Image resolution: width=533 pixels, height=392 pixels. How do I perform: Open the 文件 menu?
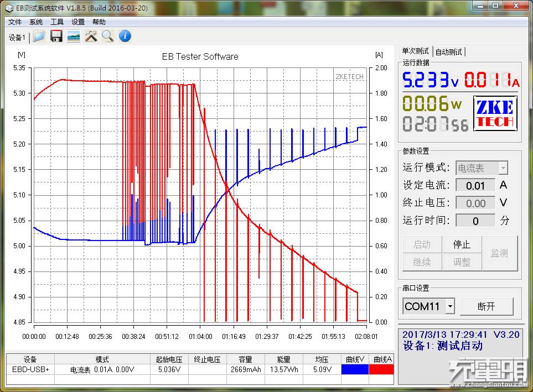[x=14, y=22]
